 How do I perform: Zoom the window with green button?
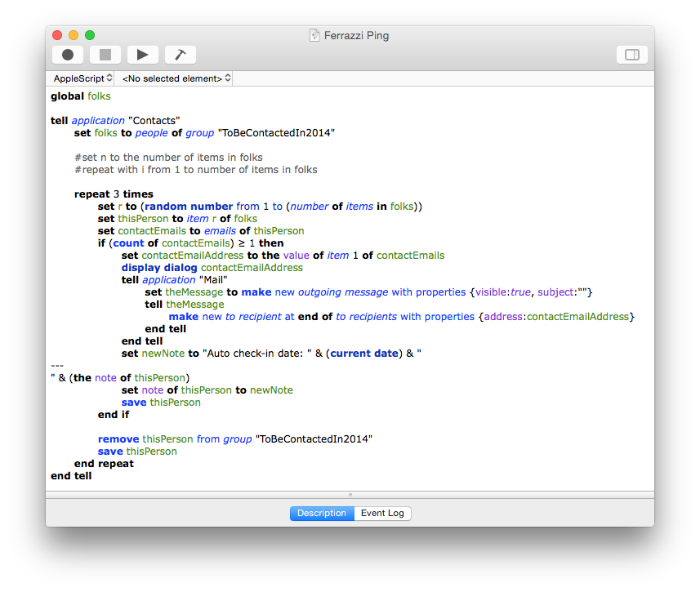click(x=90, y=35)
